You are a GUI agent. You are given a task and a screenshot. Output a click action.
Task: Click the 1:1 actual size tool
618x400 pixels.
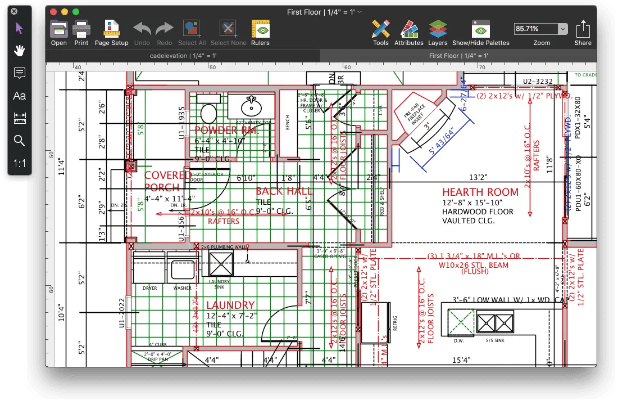[19, 162]
